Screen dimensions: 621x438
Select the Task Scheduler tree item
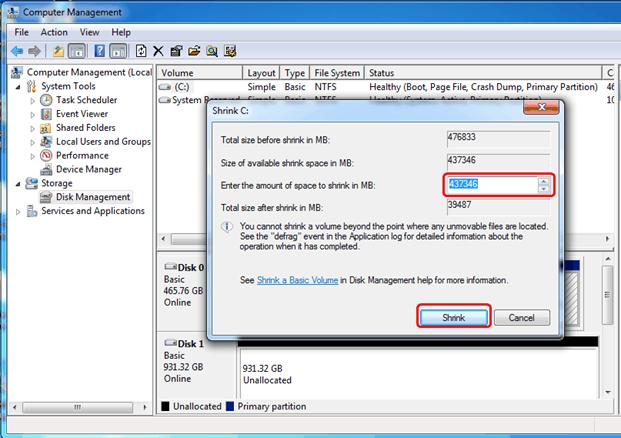click(x=87, y=100)
